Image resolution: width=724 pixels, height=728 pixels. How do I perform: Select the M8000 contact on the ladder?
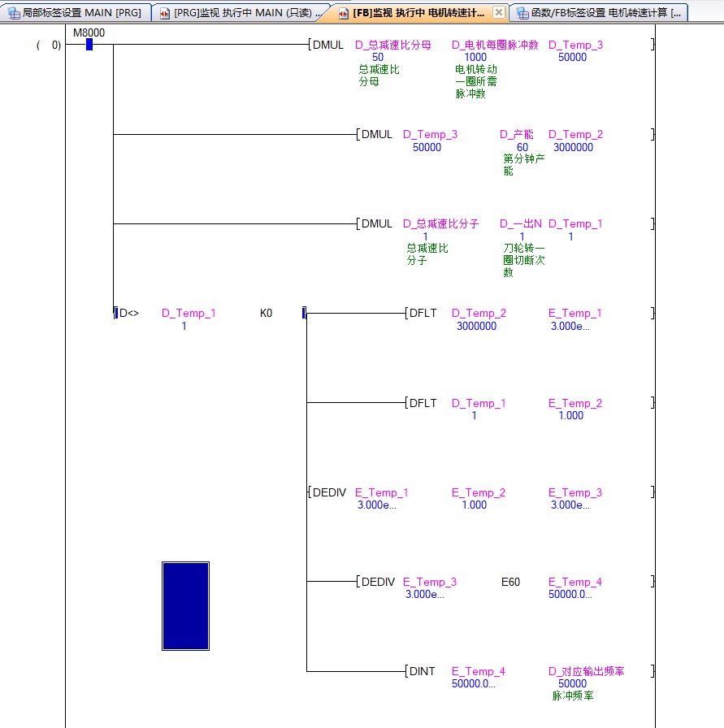(89, 45)
